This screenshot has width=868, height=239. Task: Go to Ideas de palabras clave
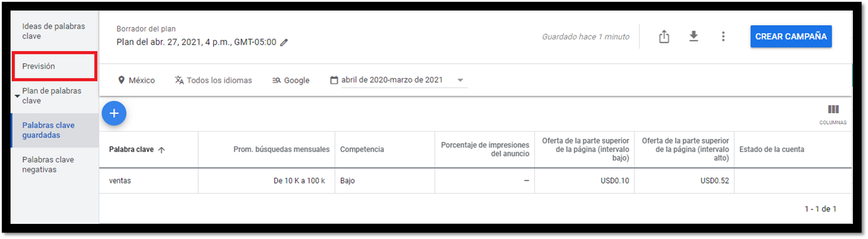tap(53, 31)
